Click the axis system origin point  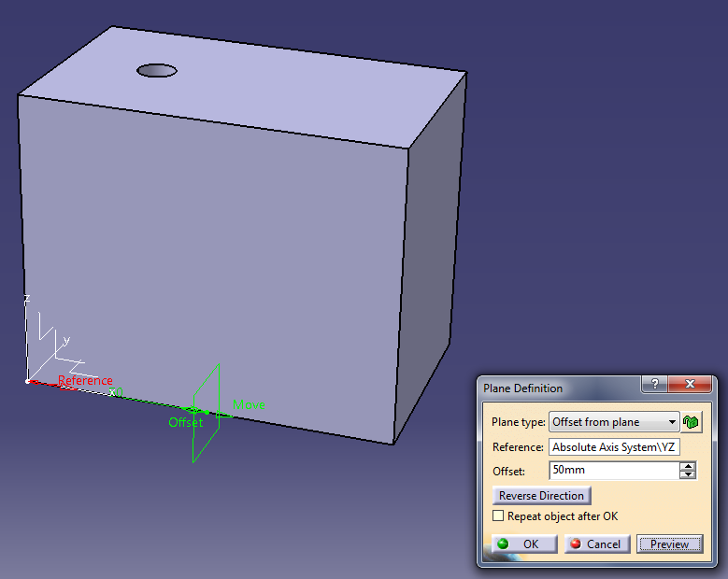click(x=27, y=381)
